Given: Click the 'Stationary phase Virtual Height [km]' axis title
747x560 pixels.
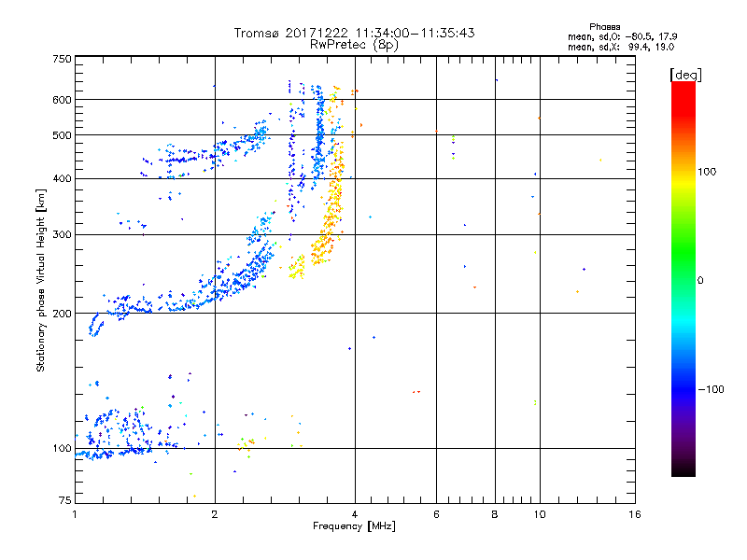Looking at the screenshot, I should tap(41, 280).
